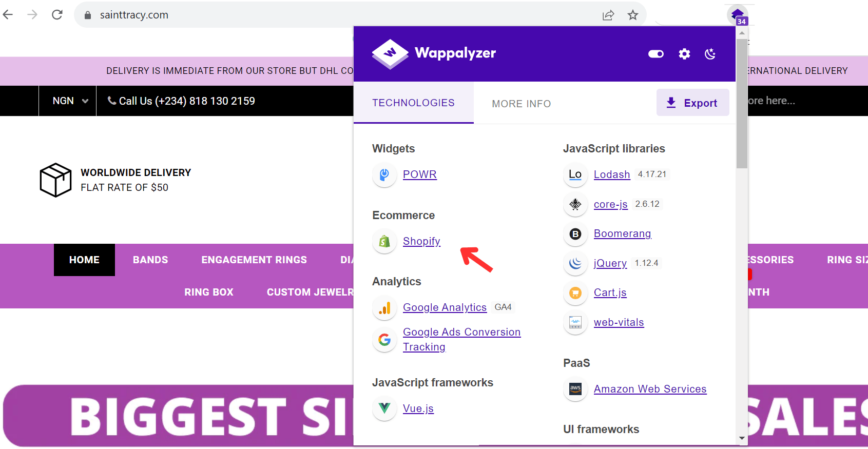
Task: Click the browser forward arrow
Action: pyautogui.click(x=32, y=14)
